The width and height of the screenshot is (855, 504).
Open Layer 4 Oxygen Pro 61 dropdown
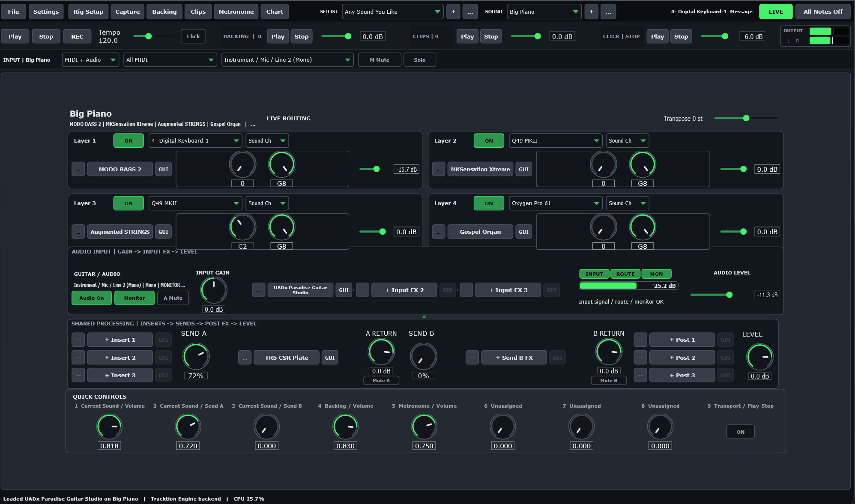tap(556, 203)
